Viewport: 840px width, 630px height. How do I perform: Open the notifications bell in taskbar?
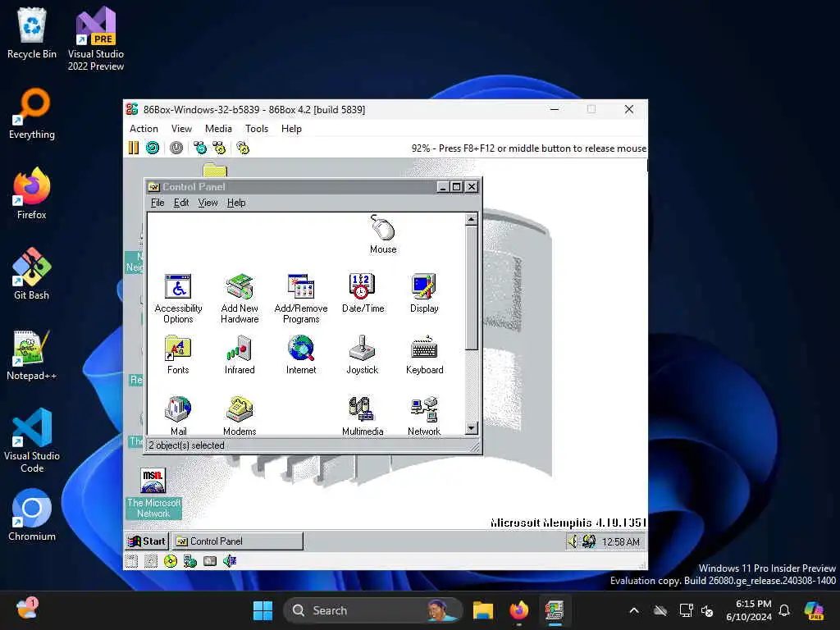[x=784, y=610]
